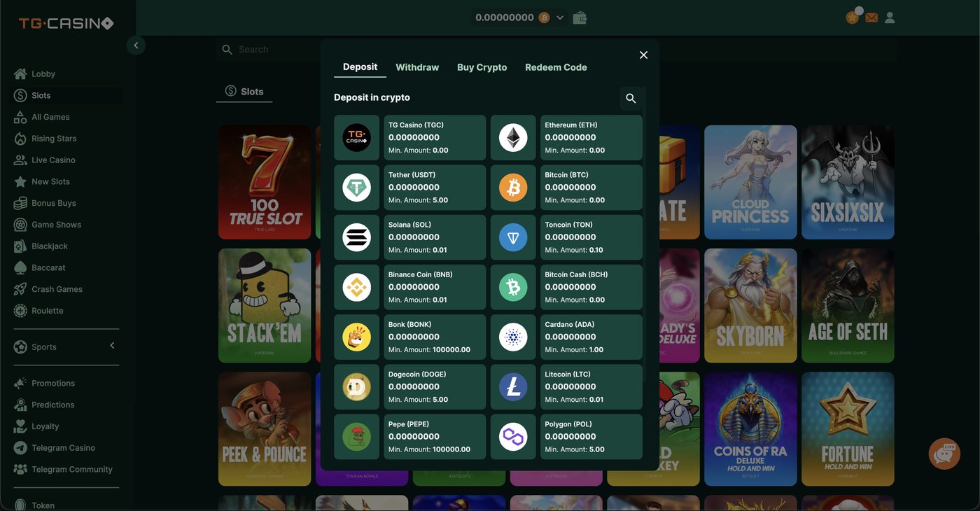Open the live chat support bubble
Image resolution: width=980 pixels, height=511 pixels.
pos(944,454)
